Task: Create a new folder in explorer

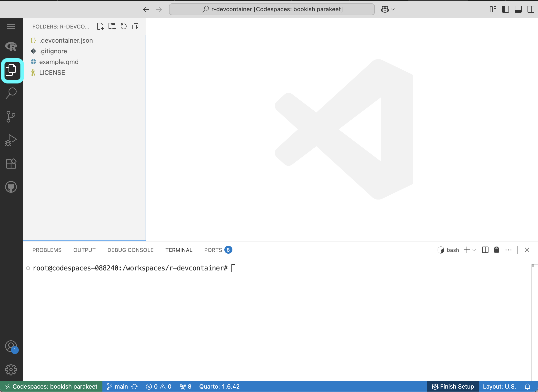Action: [112, 26]
